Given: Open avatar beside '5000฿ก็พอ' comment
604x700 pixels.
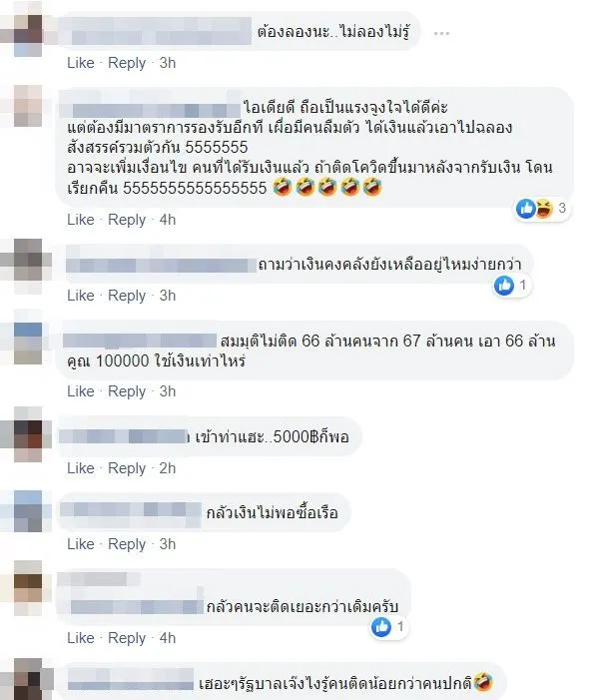Looking at the screenshot, I should point(28,434).
